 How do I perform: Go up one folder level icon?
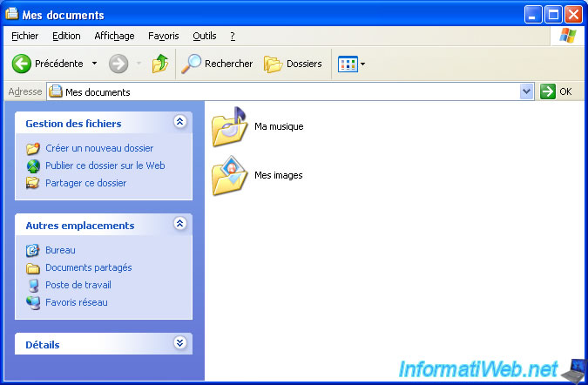point(160,64)
